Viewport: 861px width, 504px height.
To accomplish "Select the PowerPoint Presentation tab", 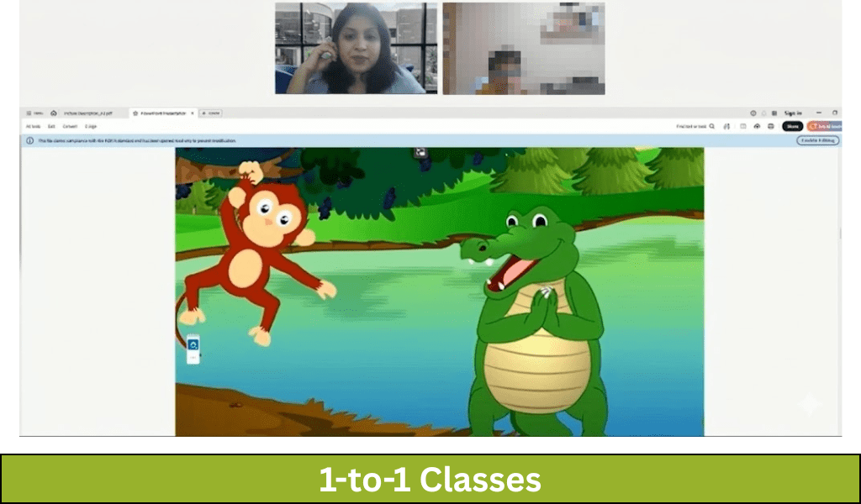I will tap(163, 113).
